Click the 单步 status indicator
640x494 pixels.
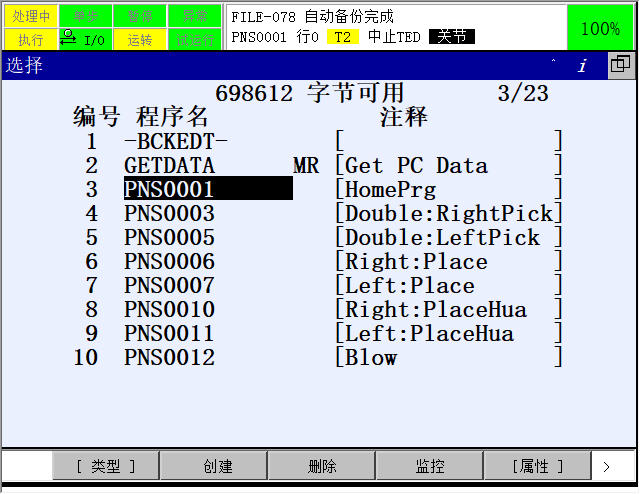pos(86,16)
